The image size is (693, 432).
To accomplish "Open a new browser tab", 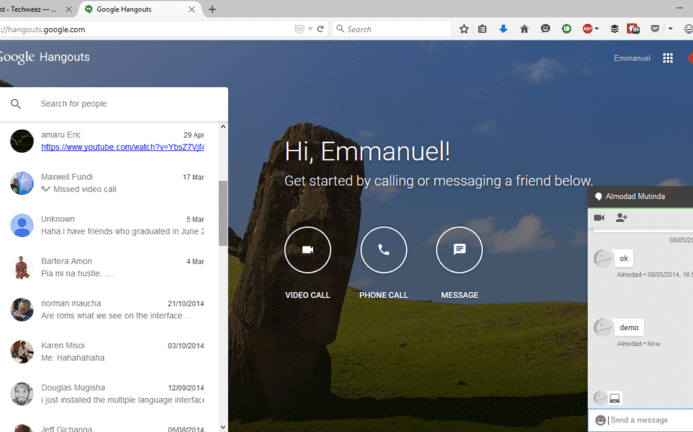I will tap(212, 9).
